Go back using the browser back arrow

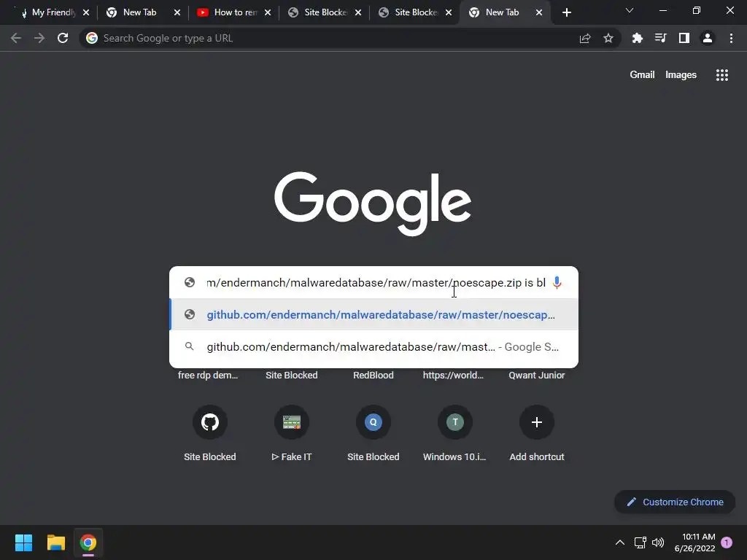click(x=16, y=38)
